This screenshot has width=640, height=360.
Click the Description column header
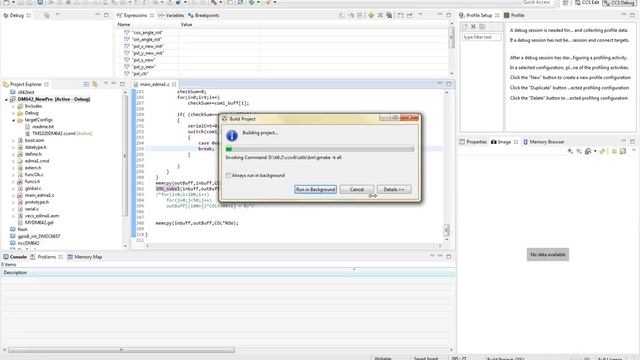click(16, 273)
